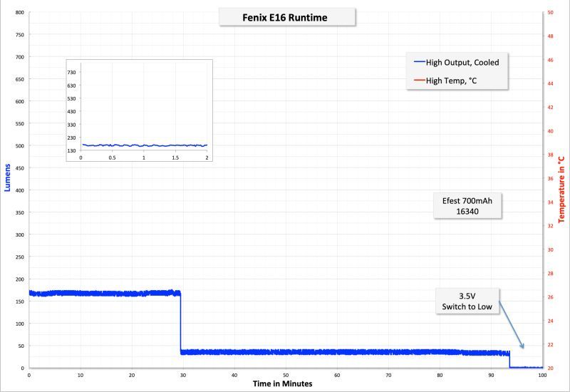Image resolution: width=570 pixels, height=392 pixels.
Task: Click the Efest 700mAh 16340 label box
Action: tap(467, 206)
